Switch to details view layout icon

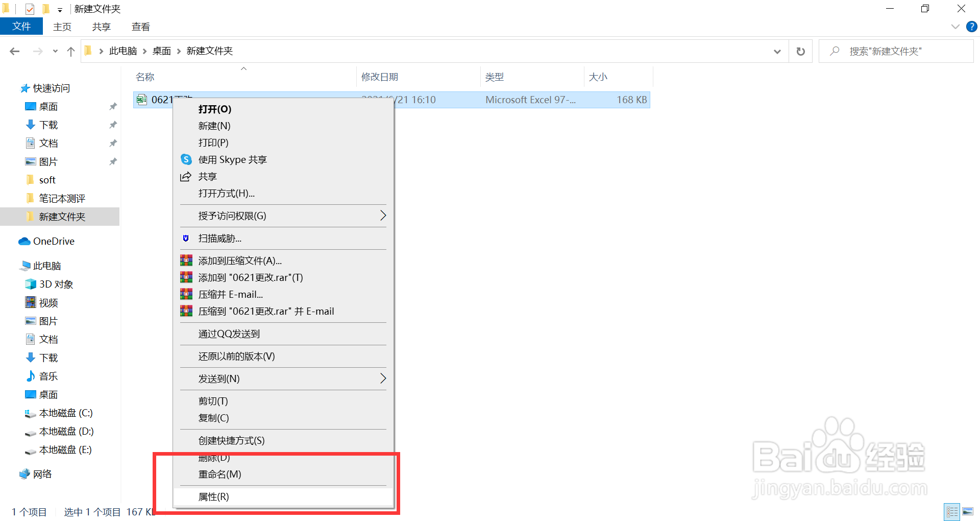point(952,512)
